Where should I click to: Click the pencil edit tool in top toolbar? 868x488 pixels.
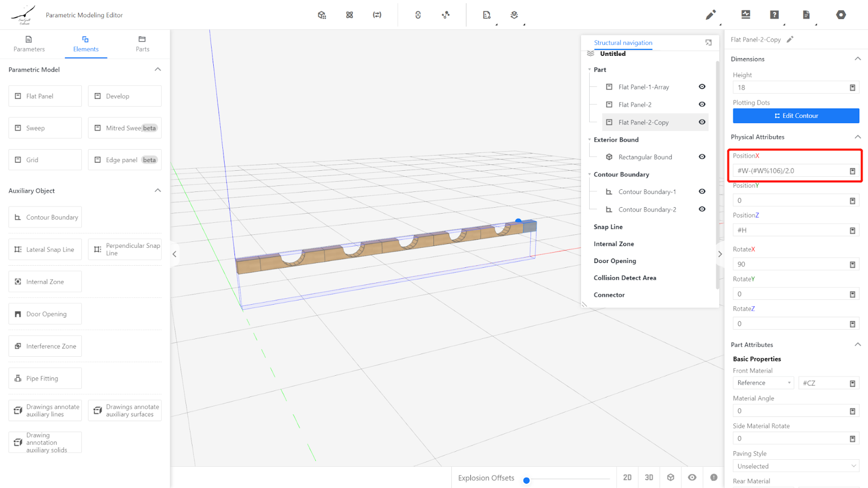[x=710, y=15]
